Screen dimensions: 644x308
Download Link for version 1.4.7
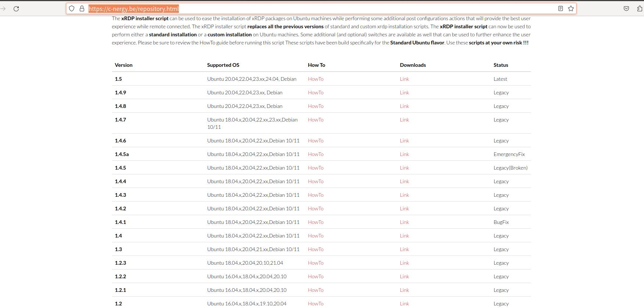coord(404,120)
